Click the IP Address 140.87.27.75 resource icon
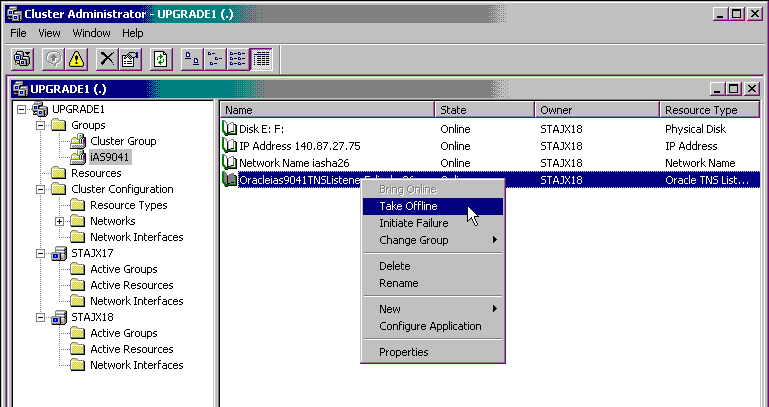The height and width of the screenshot is (407, 769). point(229,146)
